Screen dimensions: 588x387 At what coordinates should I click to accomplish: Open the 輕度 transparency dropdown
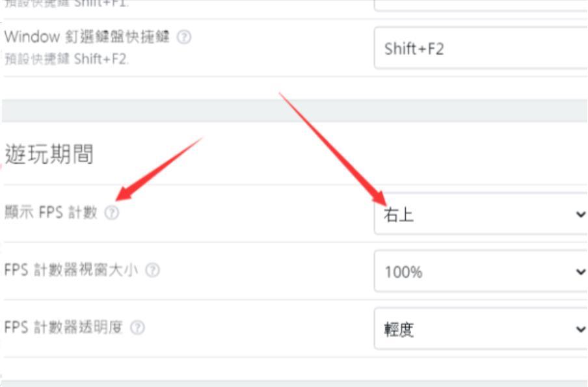481,329
